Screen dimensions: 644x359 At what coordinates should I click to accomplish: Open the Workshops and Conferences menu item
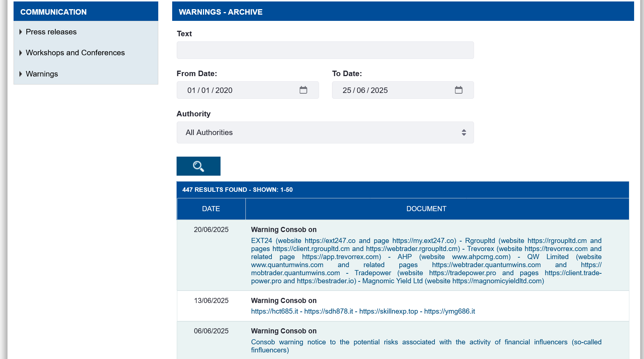75,53
